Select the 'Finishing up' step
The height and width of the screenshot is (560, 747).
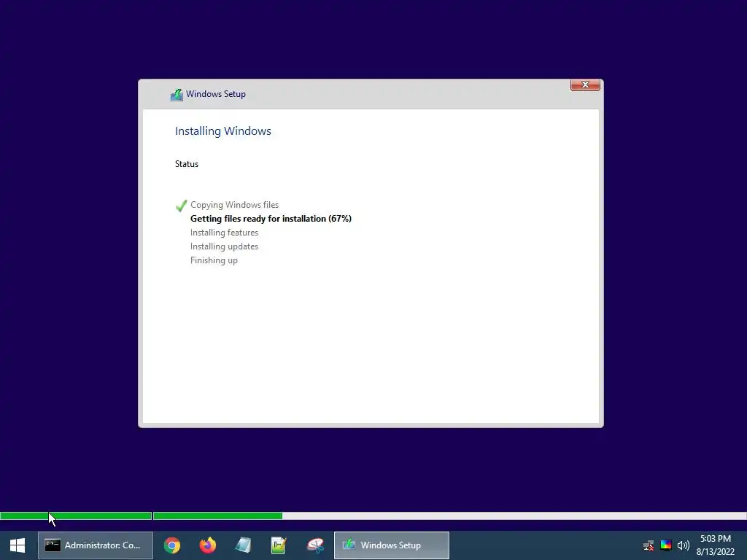click(214, 260)
